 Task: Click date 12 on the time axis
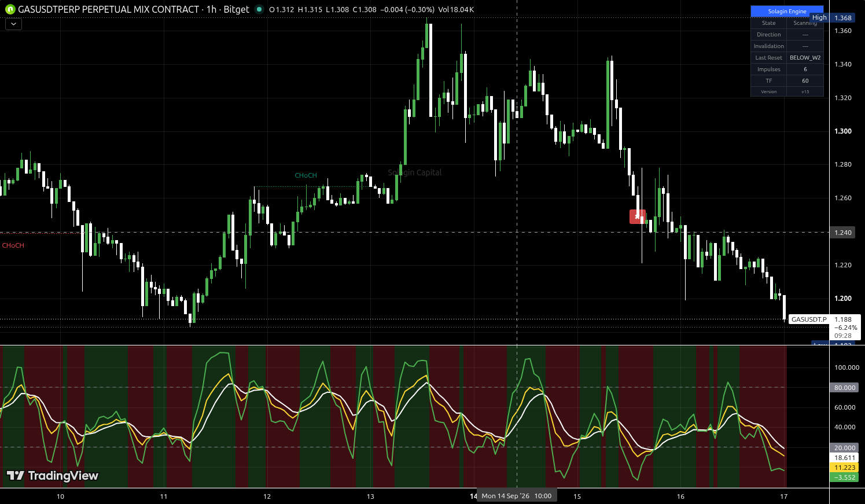coord(267,496)
